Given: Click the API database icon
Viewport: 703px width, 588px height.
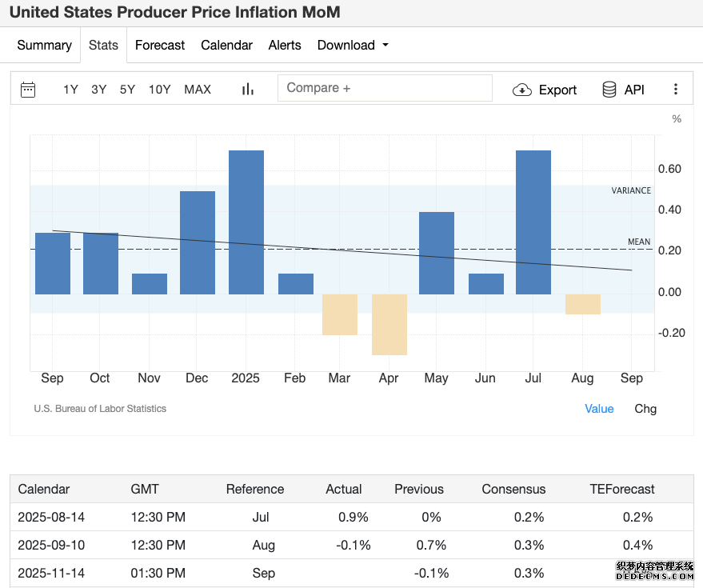Looking at the screenshot, I should (x=609, y=90).
